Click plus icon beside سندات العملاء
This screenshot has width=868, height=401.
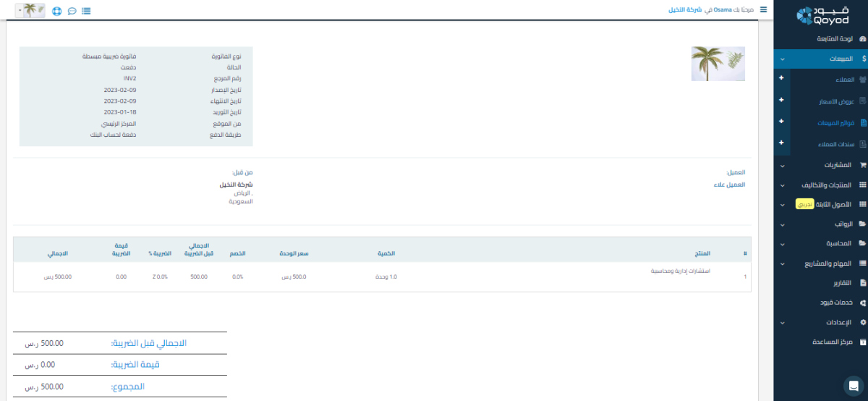(x=780, y=143)
